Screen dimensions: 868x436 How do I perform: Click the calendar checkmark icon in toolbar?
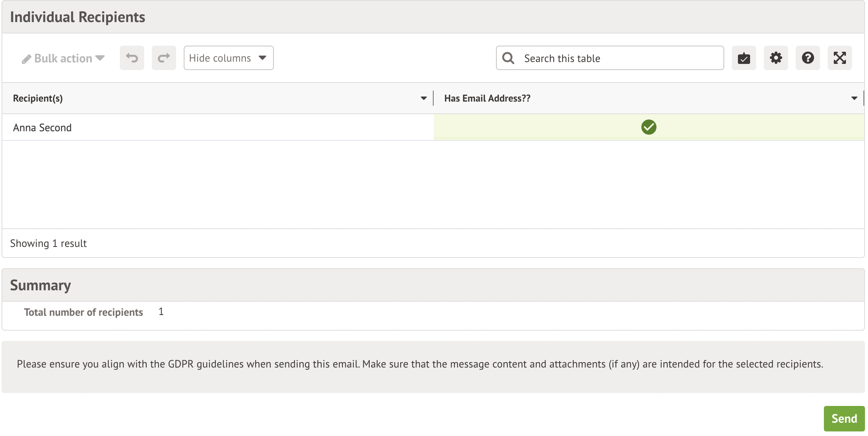pyautogui.click(x=744, y=58)
